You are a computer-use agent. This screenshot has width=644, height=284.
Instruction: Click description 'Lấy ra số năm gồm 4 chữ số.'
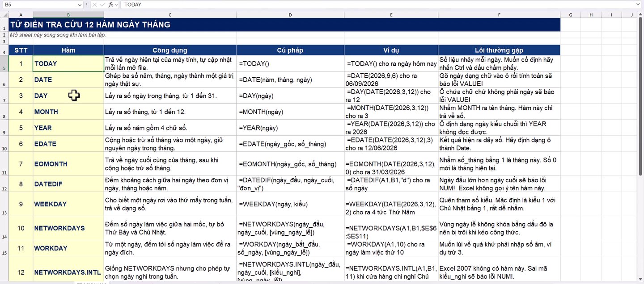(170, 128)
